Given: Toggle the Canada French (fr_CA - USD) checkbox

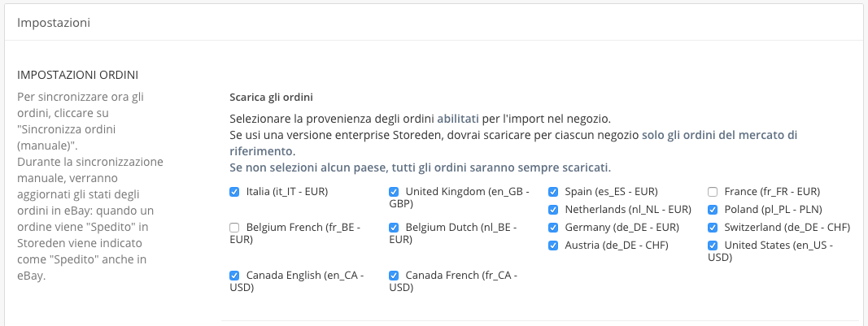Looking at the screenshot, I should [x=394, y=276].
